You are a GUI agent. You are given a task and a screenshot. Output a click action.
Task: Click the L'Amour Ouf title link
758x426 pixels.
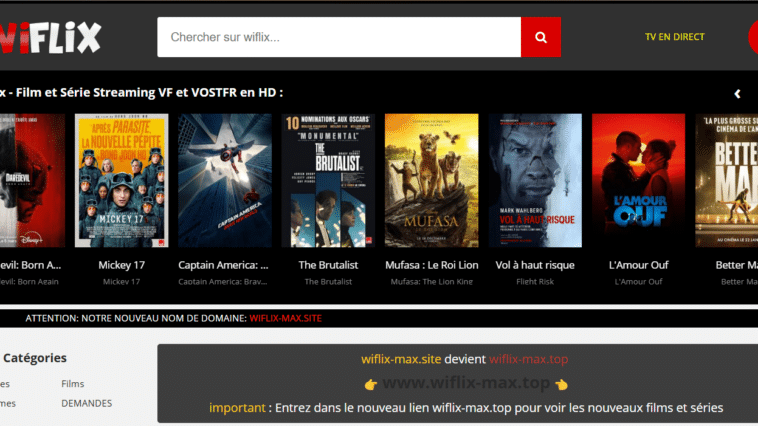pyautogui.click(x=638, y=265)
